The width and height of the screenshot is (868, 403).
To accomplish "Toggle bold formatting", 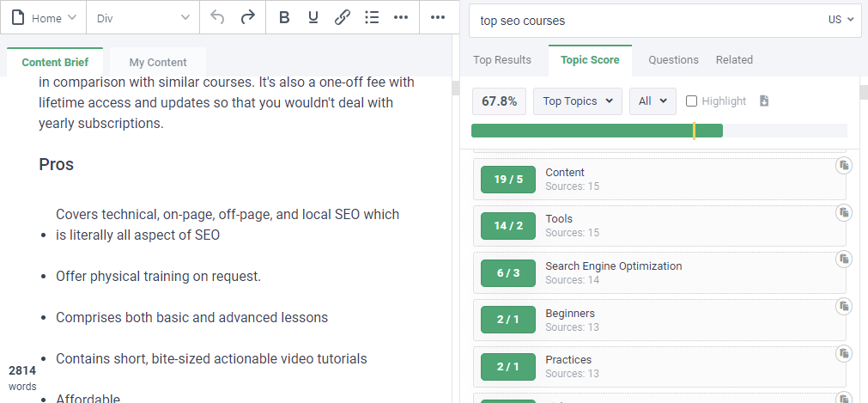I will 284,18.
